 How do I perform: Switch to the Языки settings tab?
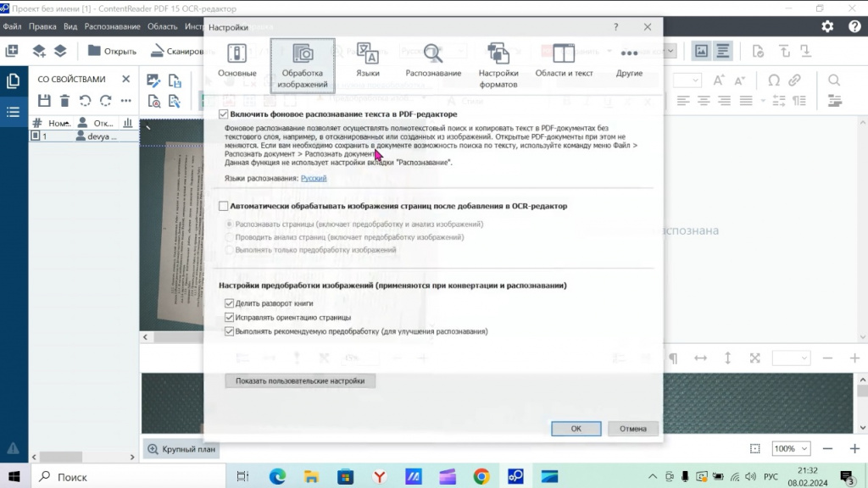pos(368,61)
